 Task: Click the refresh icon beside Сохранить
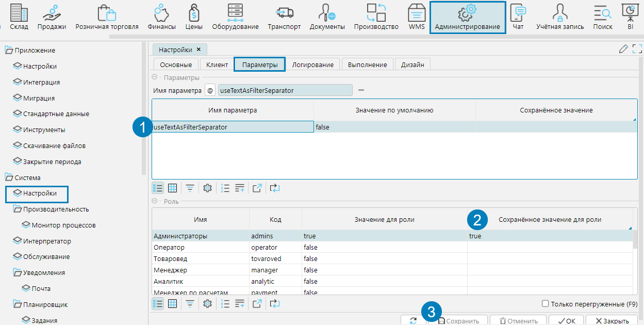[x=414, y=320]
